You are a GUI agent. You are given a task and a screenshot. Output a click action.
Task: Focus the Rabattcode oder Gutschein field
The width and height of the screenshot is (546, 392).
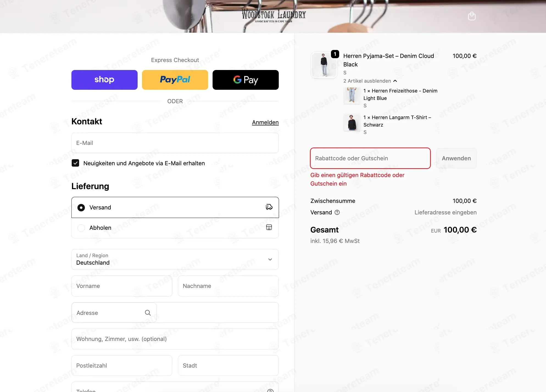(x=370, y=158)
